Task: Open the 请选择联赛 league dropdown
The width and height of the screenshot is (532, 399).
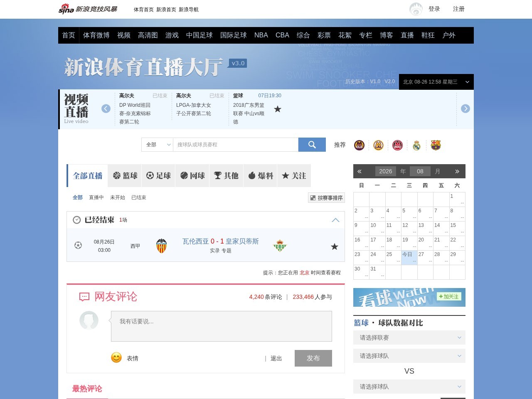Action: click(x=409, y=337)
